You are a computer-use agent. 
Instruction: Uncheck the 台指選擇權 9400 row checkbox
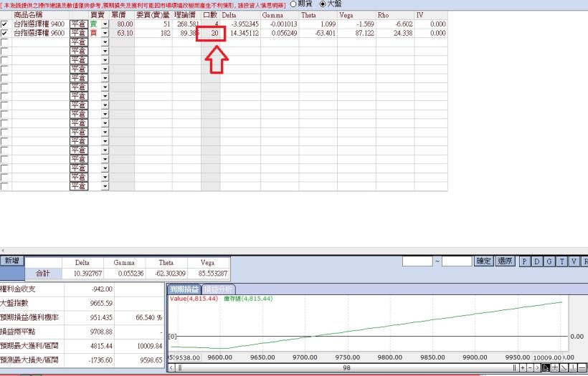6,24
